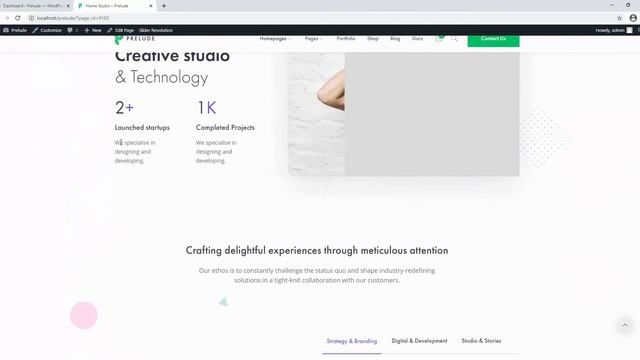Screen dimensions: 640x360
Task: Open the Chrome profile avatar
Action: [633, 18]
